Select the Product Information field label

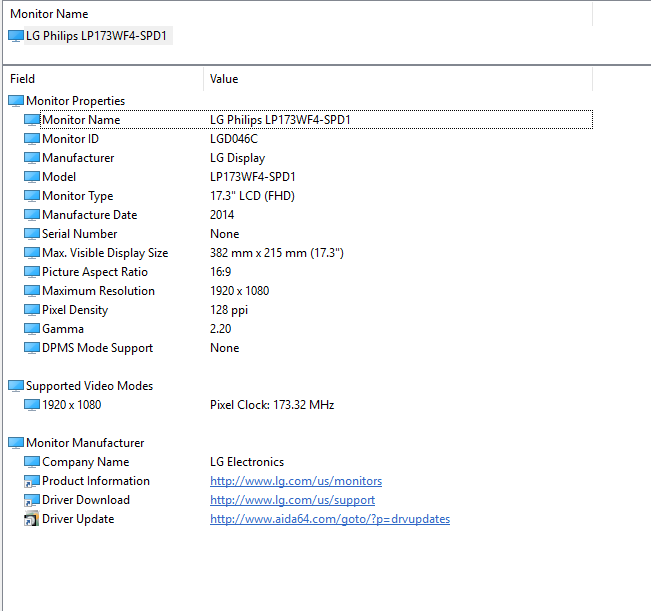96,481
